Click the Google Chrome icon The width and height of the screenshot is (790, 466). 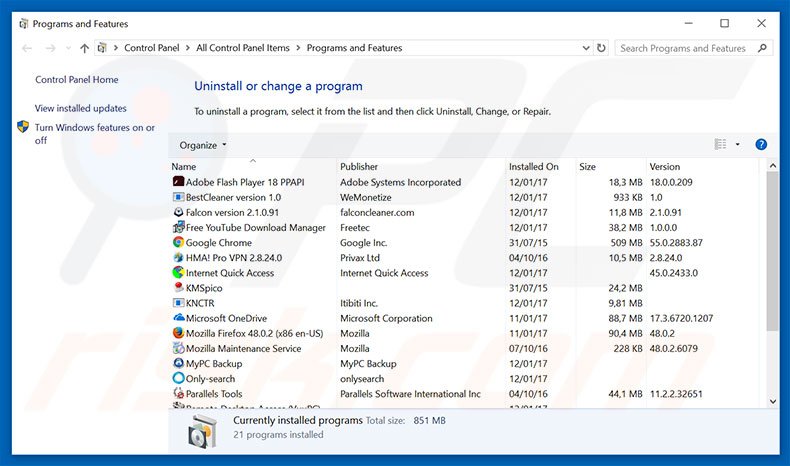click(178, 242)
